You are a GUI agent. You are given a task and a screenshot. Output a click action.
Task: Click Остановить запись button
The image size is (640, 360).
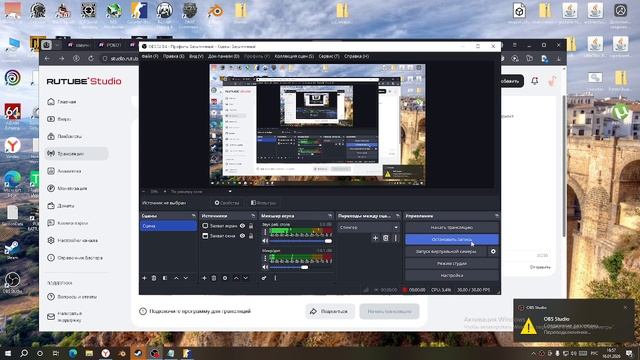click(x=452, y=240)
